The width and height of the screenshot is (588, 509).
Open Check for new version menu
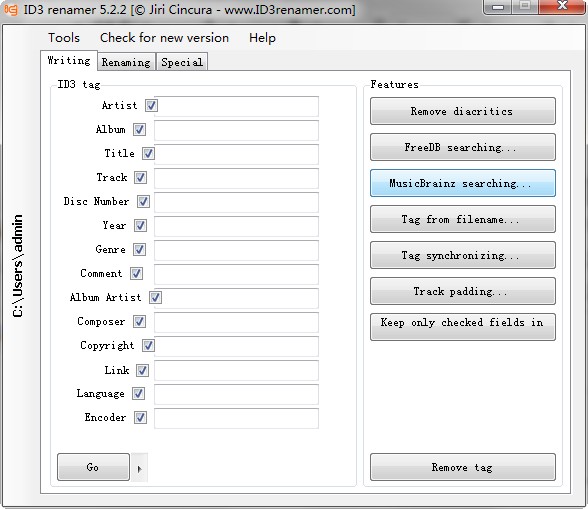point(164,38)
